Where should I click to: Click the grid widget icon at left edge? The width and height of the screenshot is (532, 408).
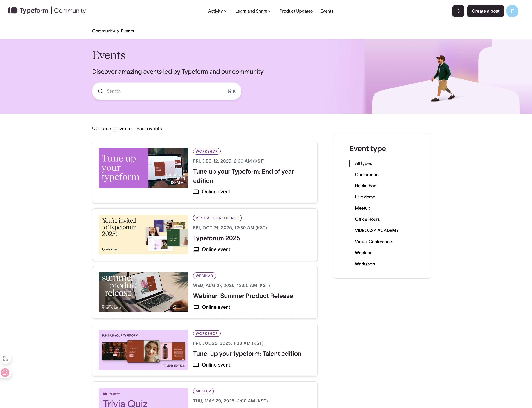tap(6, 358)
